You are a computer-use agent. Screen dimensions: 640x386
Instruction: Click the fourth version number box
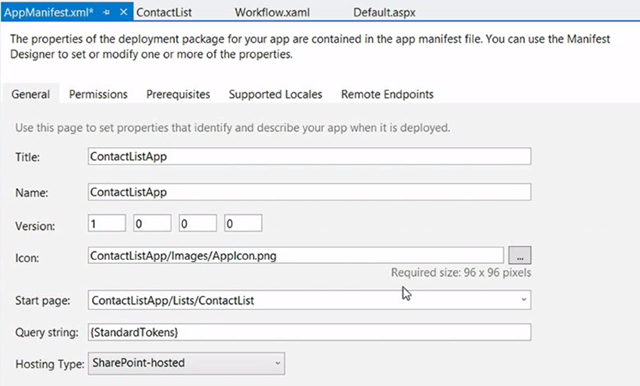point(243,223)
